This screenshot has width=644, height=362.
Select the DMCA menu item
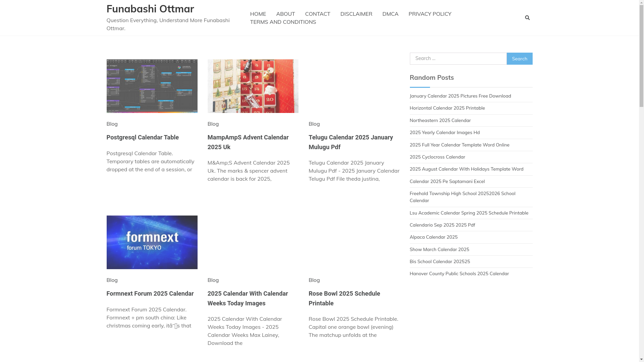pos(390,14)
